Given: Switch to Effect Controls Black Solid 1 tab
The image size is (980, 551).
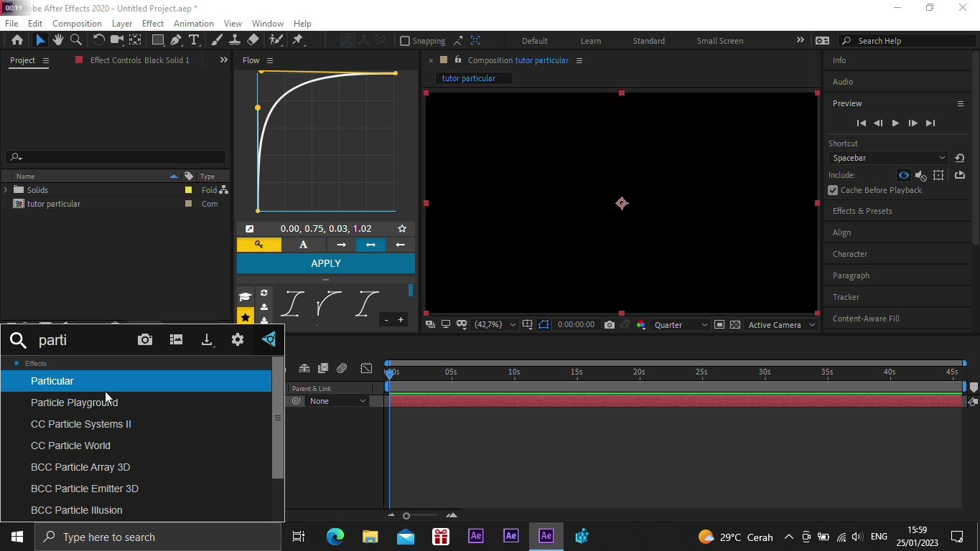Looking at the screenshot, I should click(140, 60).
